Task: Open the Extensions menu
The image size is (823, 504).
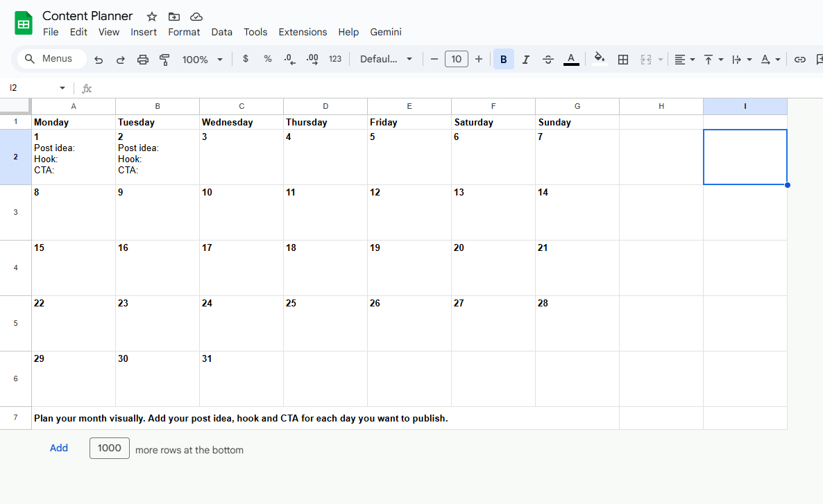Action: 303,32
